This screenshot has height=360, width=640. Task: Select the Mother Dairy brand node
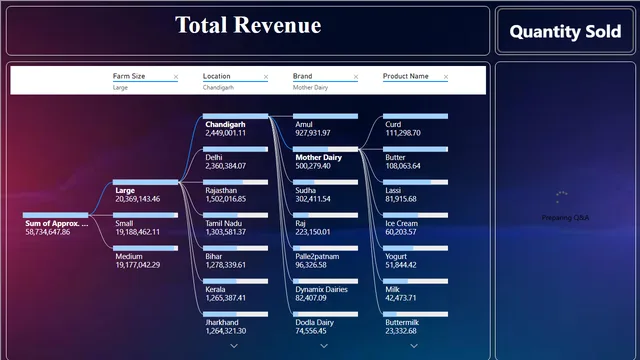(325, 158)
